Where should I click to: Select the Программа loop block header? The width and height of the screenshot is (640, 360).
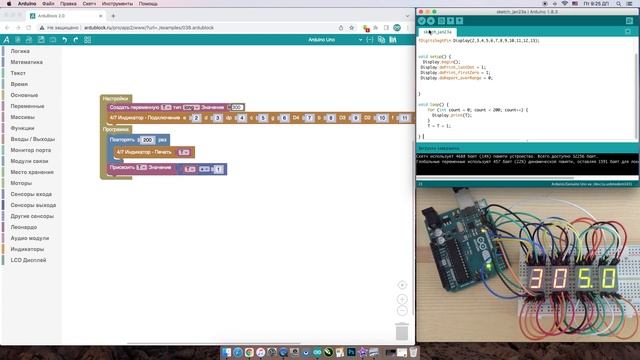116,129
